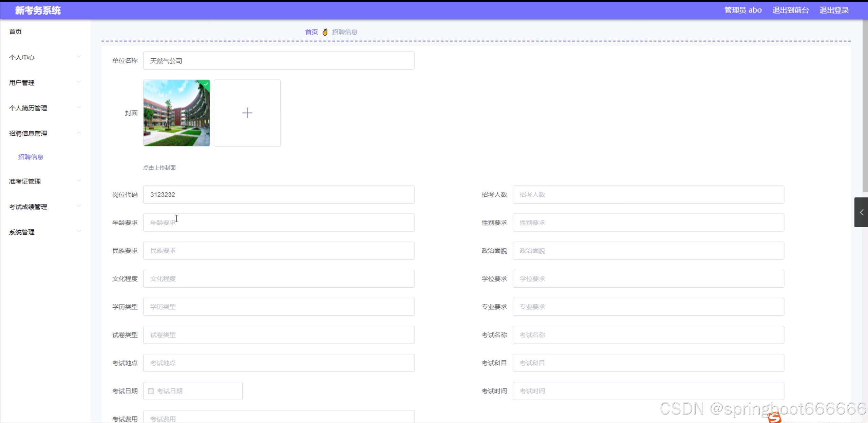Expand the 系统管理 menu chevron

[x=79, y=231]
